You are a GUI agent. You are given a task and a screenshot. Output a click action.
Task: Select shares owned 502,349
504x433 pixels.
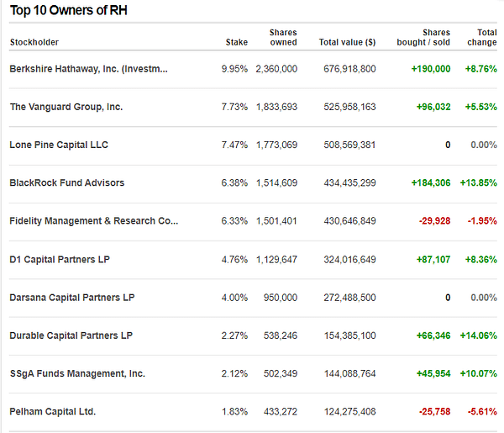click(281, 373)
